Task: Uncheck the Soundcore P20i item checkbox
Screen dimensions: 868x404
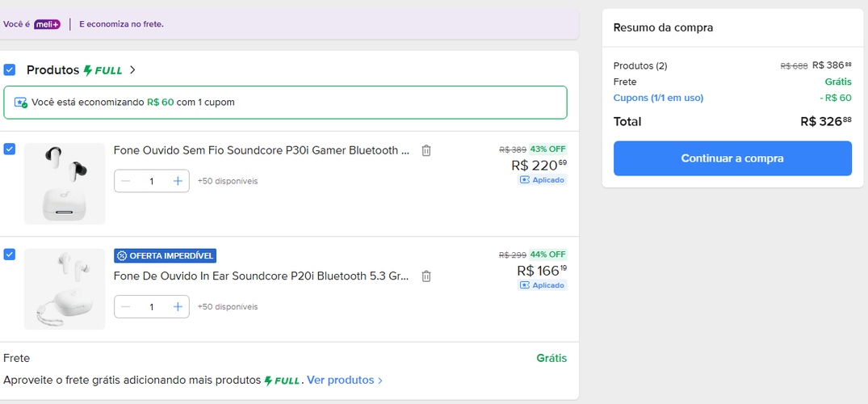Action: [x=10, y=255]
